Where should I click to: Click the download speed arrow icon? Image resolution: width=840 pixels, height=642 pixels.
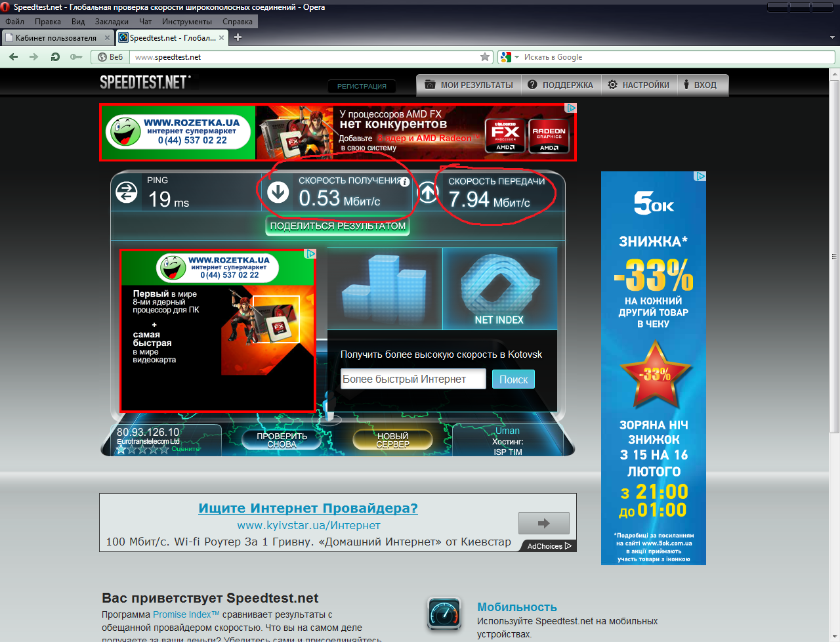tap(278, 192)
